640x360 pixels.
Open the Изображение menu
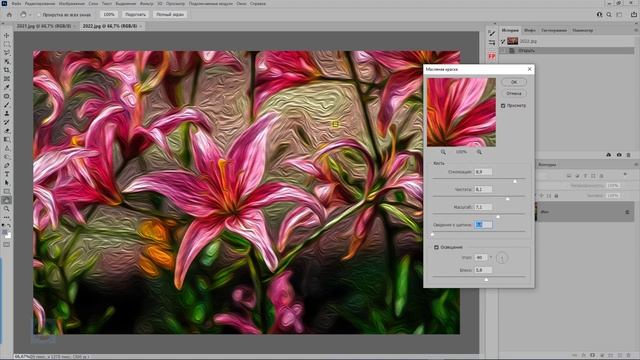click(x=72, y=4)
